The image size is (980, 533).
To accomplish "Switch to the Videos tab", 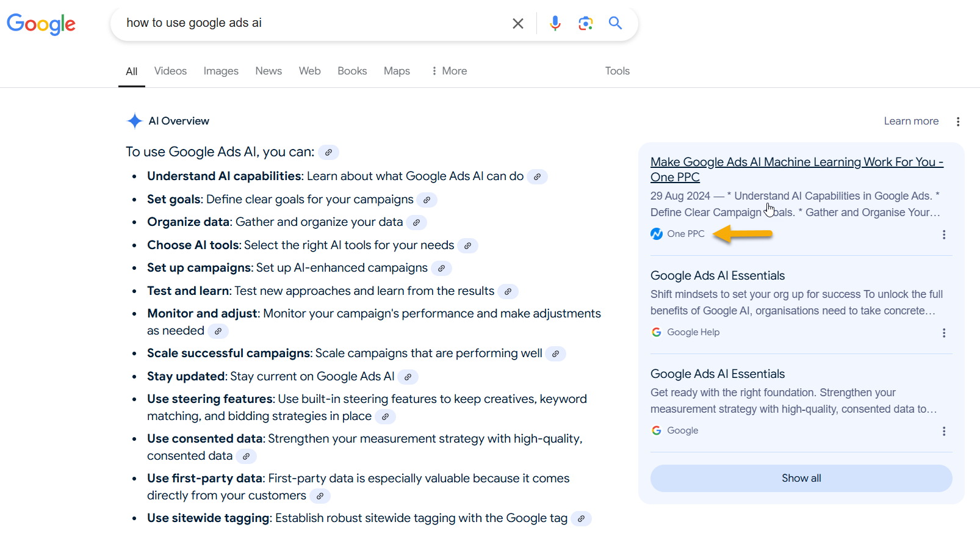I will (170, 71).
